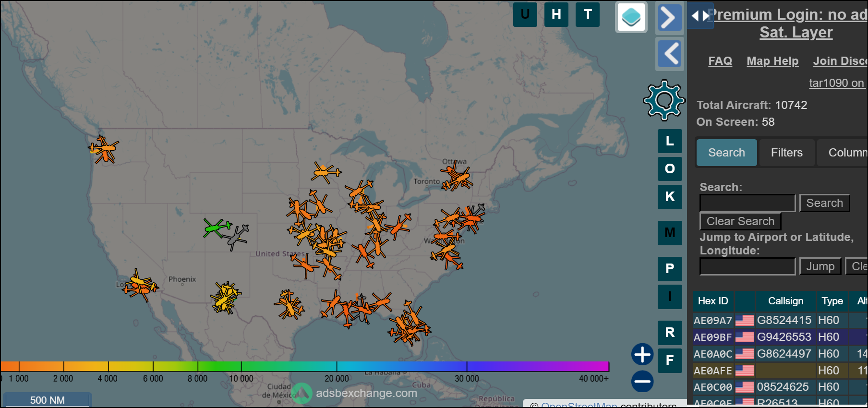The image size is (868, 408).
Task: Open the Premium Login link
Action: click(787, 15)
